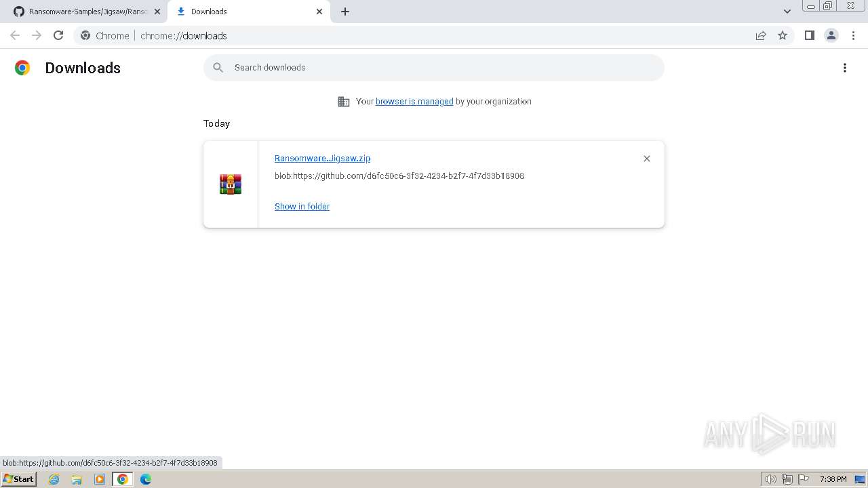Screen dimensions: 868x488
Task: Open the Action Center flag icon
Action: pos(804,479)
